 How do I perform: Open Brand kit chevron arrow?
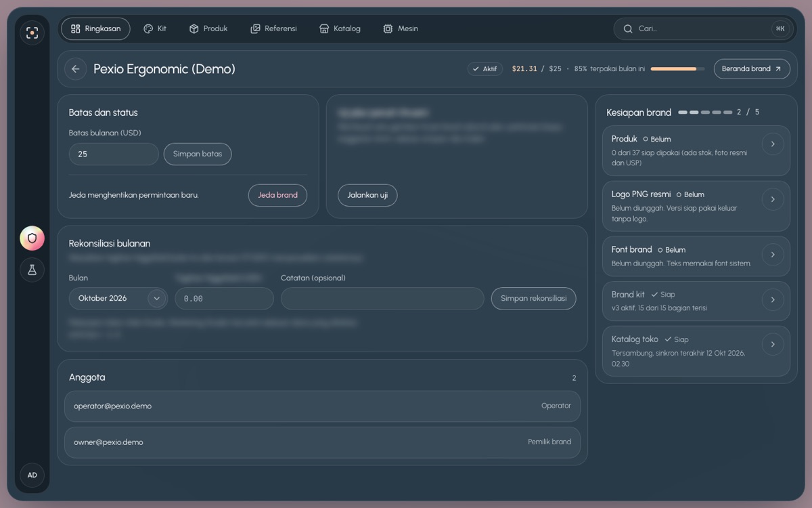[x=773, y=299]
